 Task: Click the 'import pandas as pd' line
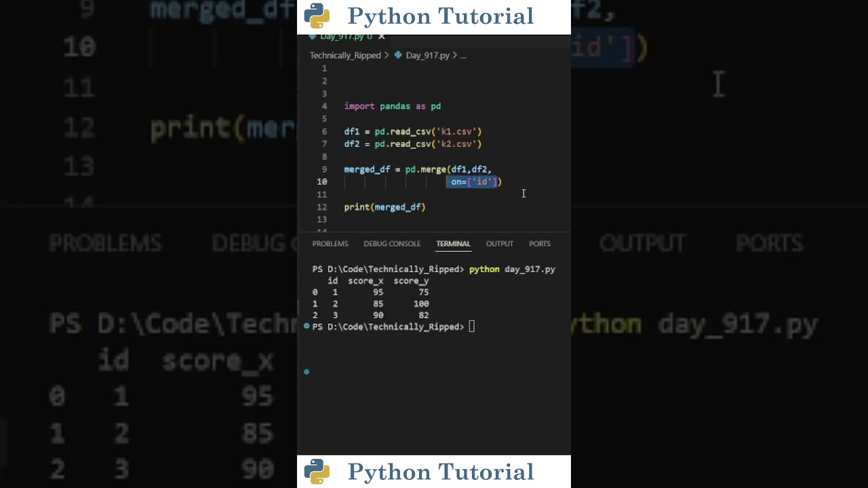coord(393,106)
